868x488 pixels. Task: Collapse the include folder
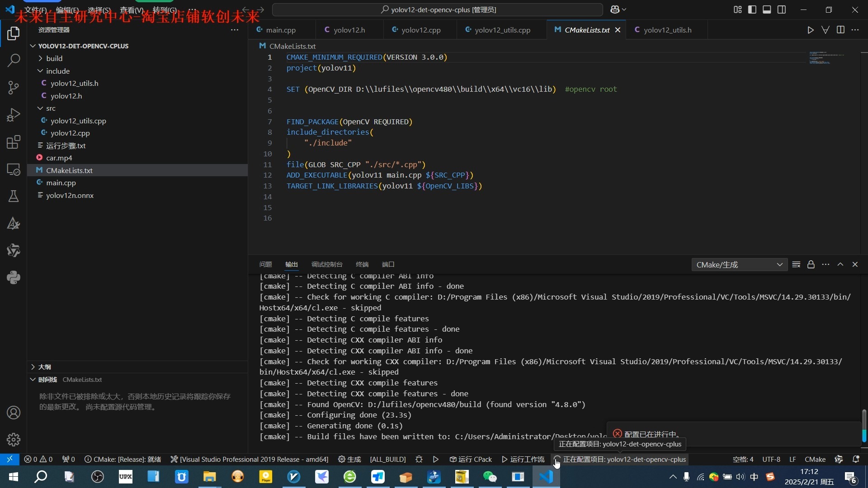coord(58,71)
